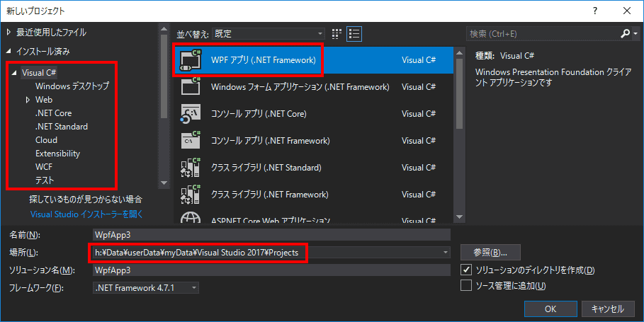The image size is (644, 322).
Task: Click the template list scrollbar thumb
Action: (459, 93)
